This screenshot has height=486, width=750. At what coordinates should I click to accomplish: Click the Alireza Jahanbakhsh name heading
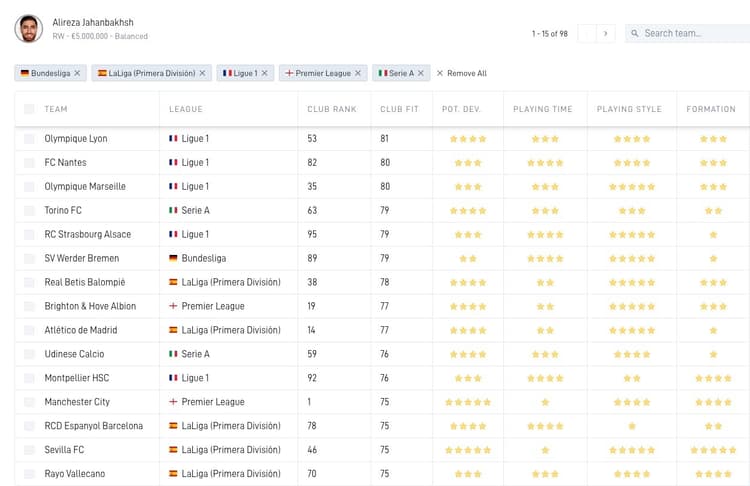[x=93, y=22]
